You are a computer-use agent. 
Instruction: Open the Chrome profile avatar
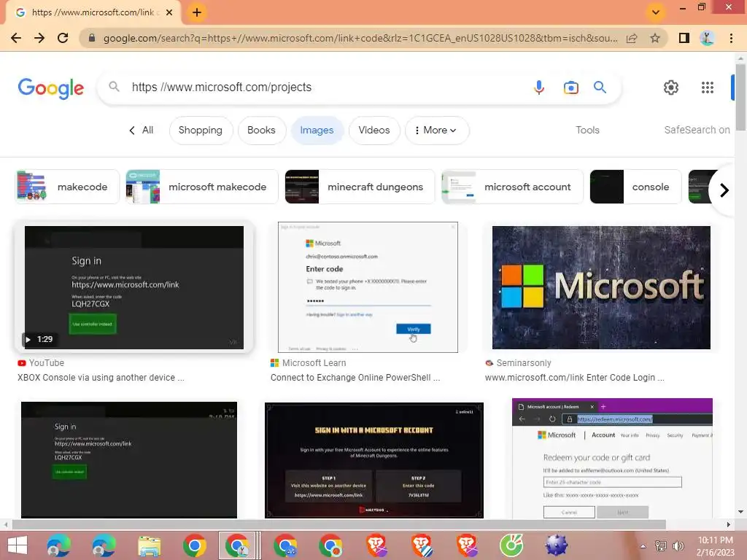coord(708,38)
